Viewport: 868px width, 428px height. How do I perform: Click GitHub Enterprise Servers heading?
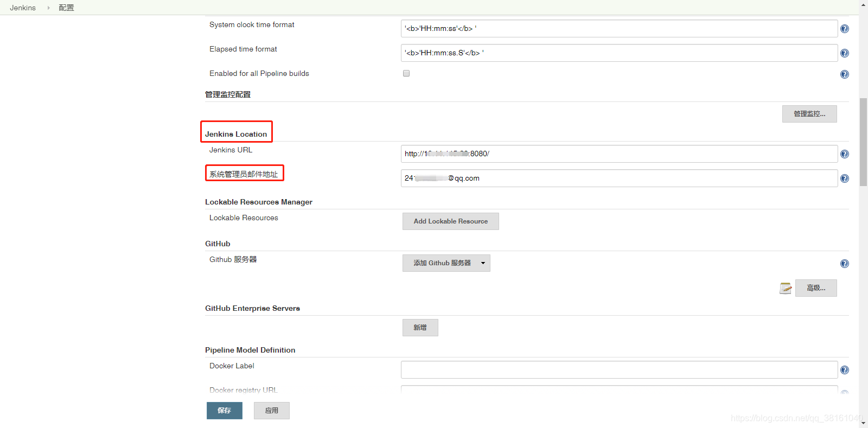(252, 308)
